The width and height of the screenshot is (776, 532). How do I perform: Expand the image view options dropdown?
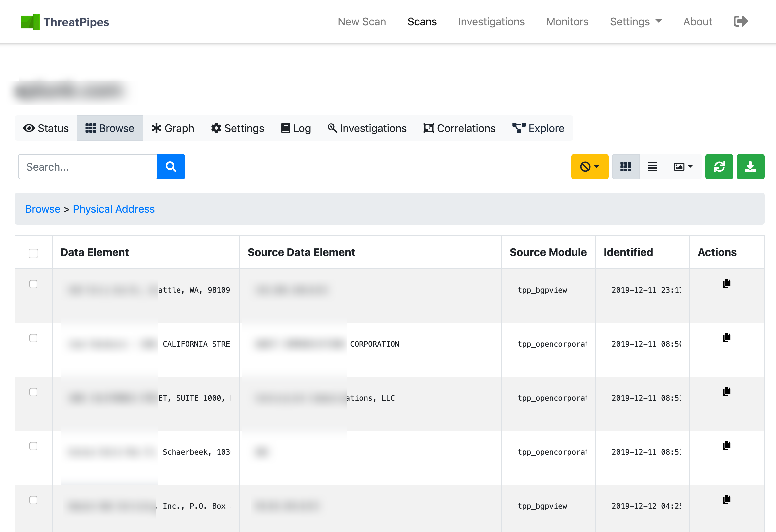click(x=683, y=167)
